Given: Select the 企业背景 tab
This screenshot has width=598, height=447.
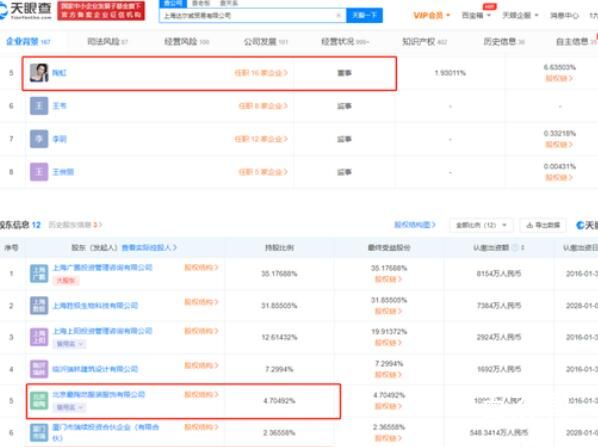Looking at the screenshot, I should pyautogui.click(x=28, y=42).
